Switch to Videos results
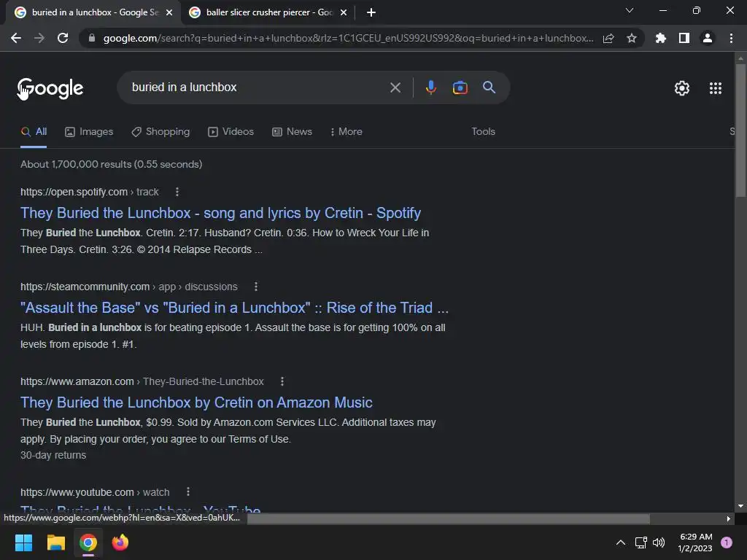The width and height of the screenshot is (747, 560). [231, 132]
